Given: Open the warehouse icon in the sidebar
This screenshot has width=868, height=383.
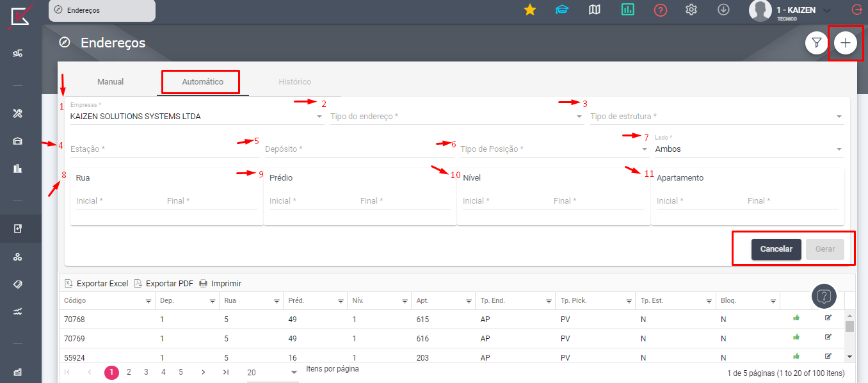Looking at the screenshot, I should [18, 141].
